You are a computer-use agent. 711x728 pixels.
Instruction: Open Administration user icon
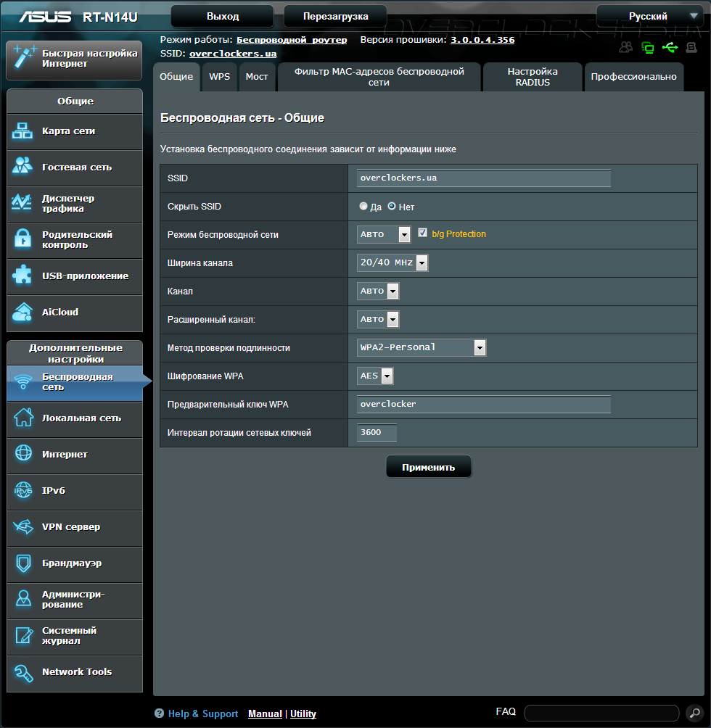23,599
